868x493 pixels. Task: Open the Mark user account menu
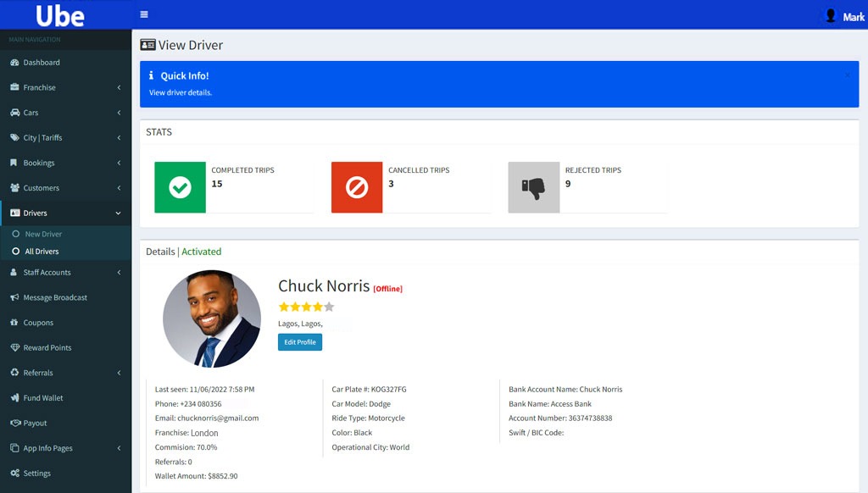844,16
